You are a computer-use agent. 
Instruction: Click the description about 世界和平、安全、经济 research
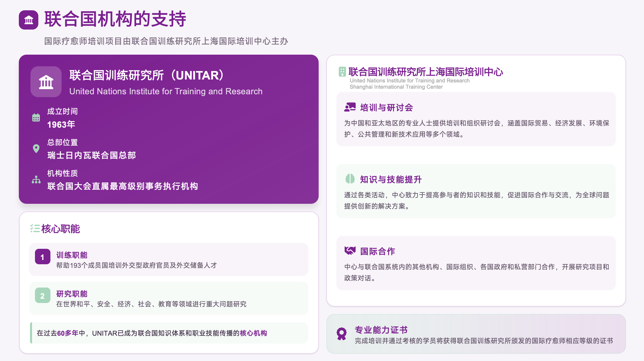(x=151, y=304)
